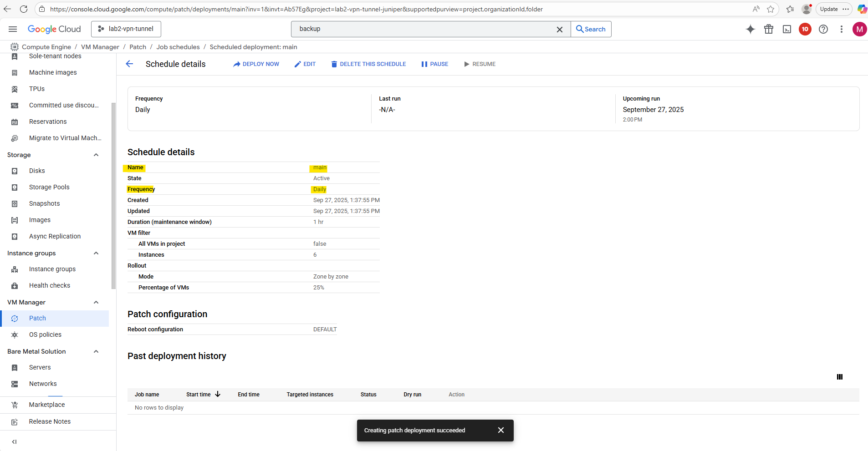The height and width of the screenshot is (451, 868).
Task: Open the help question mark icon
Action: (823, 29)
